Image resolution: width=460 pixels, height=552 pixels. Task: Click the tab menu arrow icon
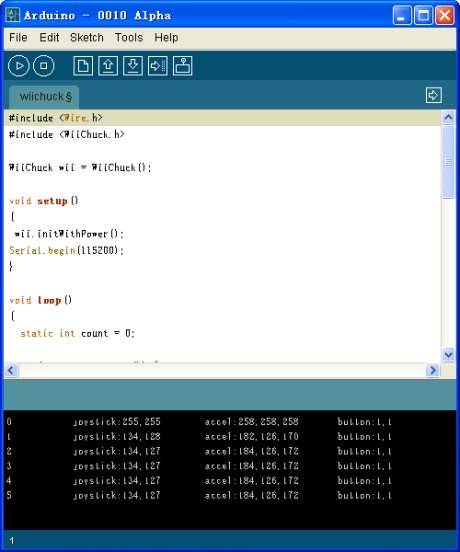pos(434,95)
